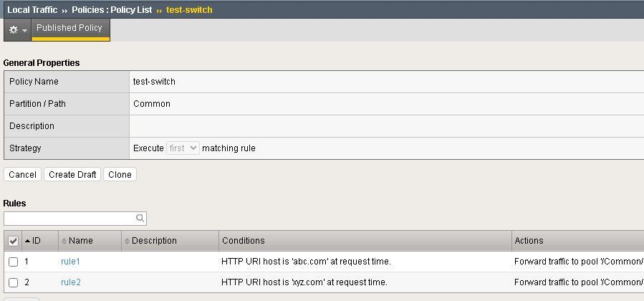This screenshot has height=301, width=644.
Task: Click the rules search magnifier icon
Action: point(140,218)
